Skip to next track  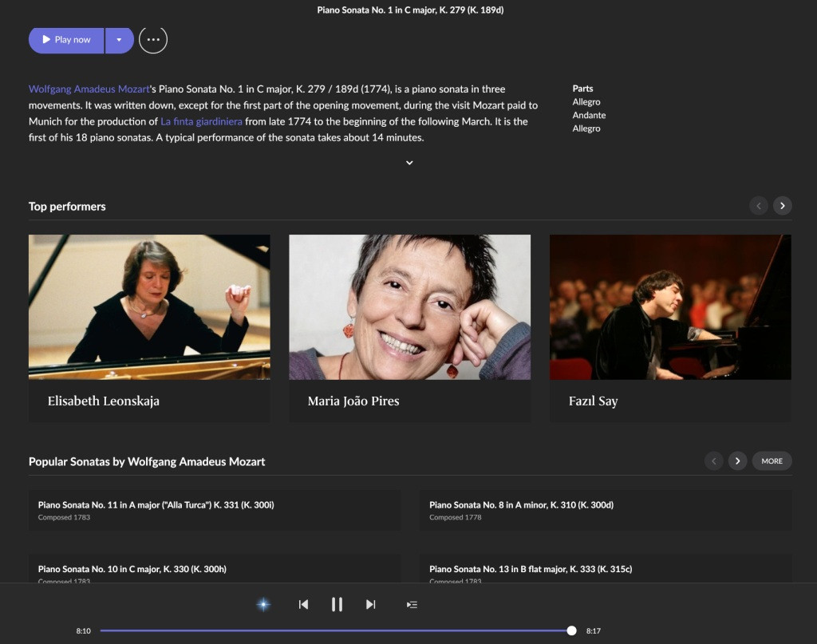click(x=370, y=604)
